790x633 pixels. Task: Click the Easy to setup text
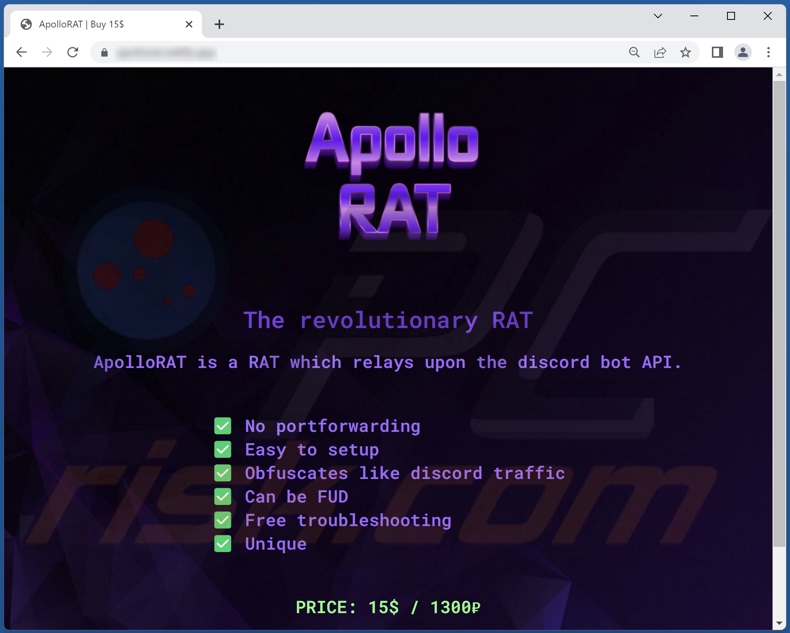coord(312,450)
